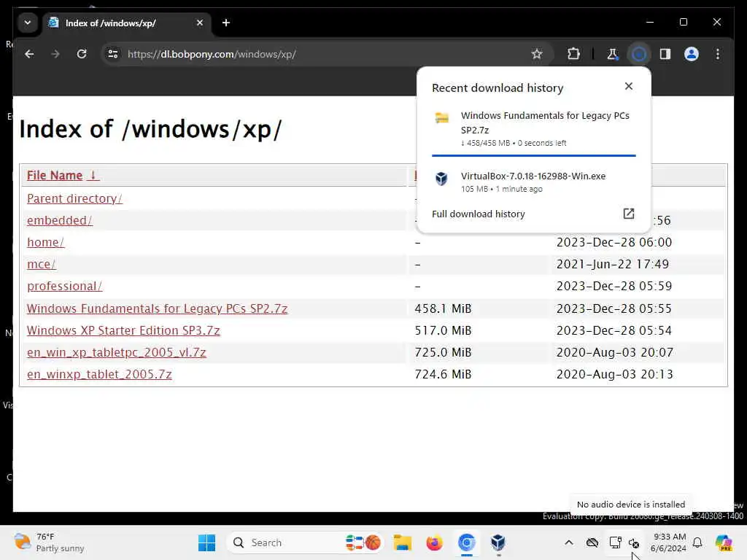Bookmark this page with the star icon
This screenshot has width=747, height=560.
tap(537, 54)
